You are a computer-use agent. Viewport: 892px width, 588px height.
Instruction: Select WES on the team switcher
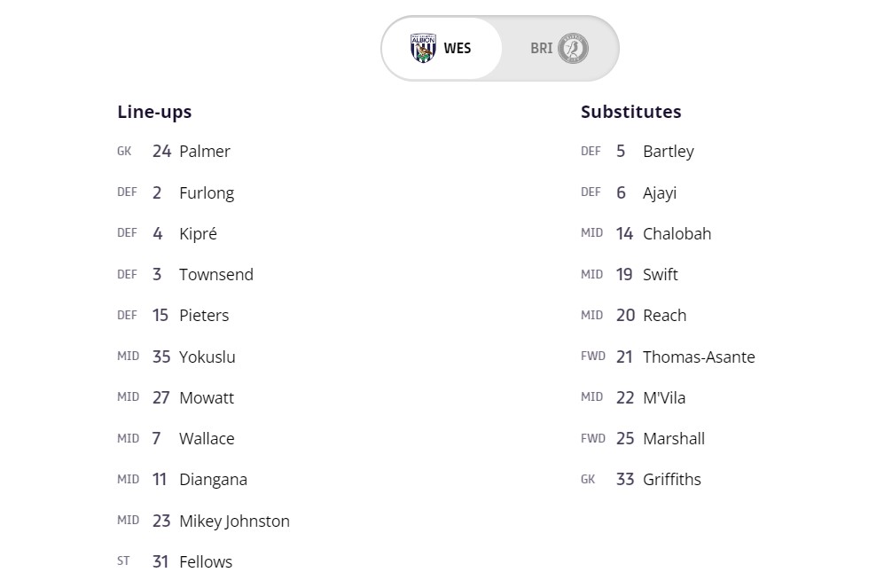443,49
